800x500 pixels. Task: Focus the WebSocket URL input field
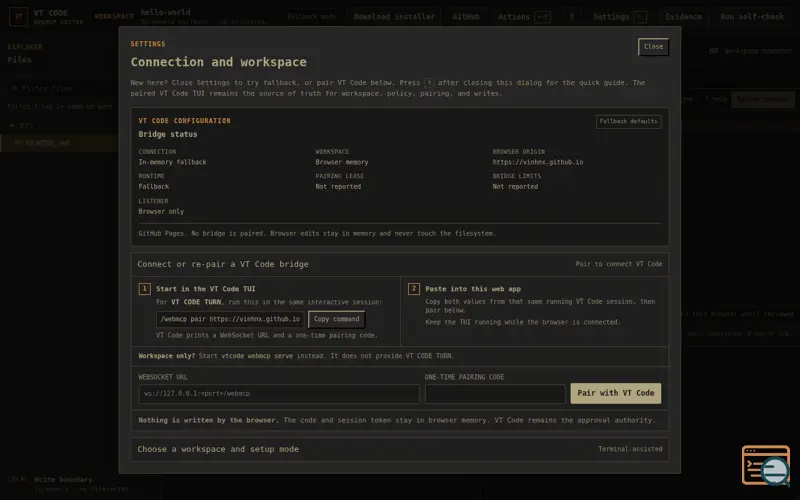tap(279, 394)
